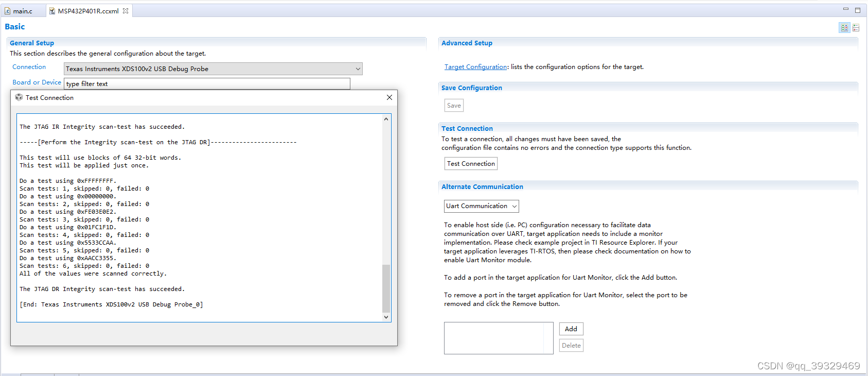Click the line "Do a test using 0x5533CCAA."

(68, 243)
